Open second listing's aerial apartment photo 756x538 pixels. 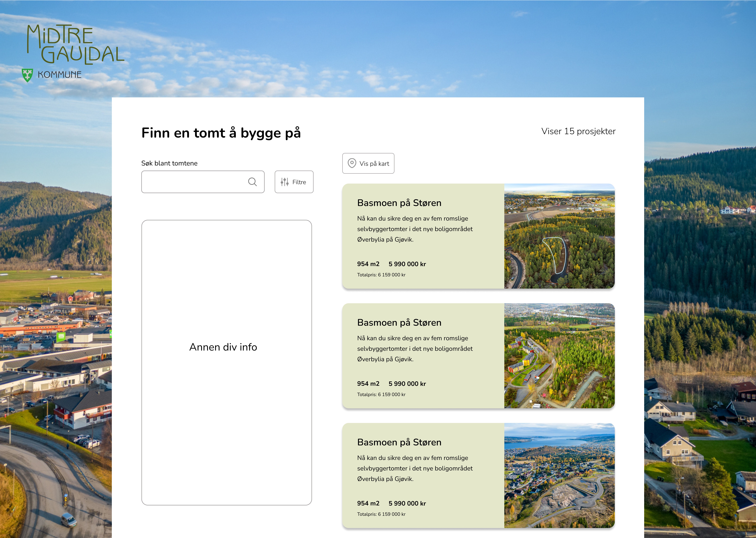[559, 356]
